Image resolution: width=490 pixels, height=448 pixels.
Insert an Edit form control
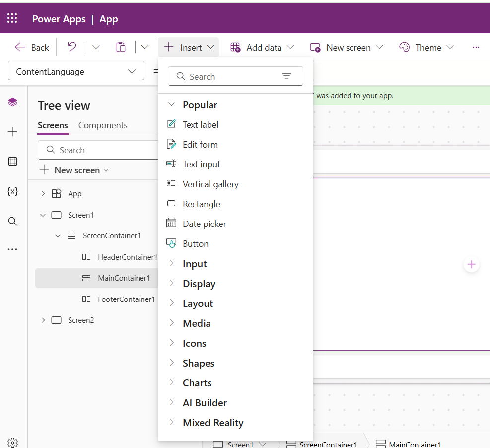pos(200,145)
